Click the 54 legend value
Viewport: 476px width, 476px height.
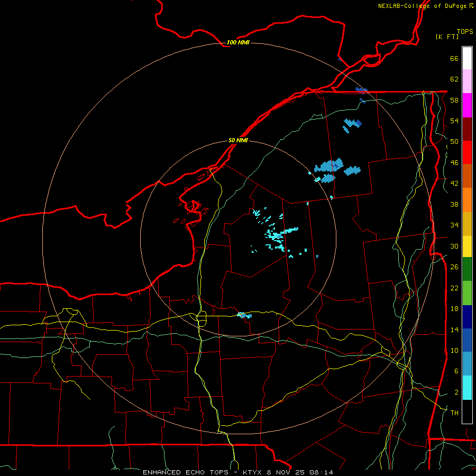[x=454, y=121]
